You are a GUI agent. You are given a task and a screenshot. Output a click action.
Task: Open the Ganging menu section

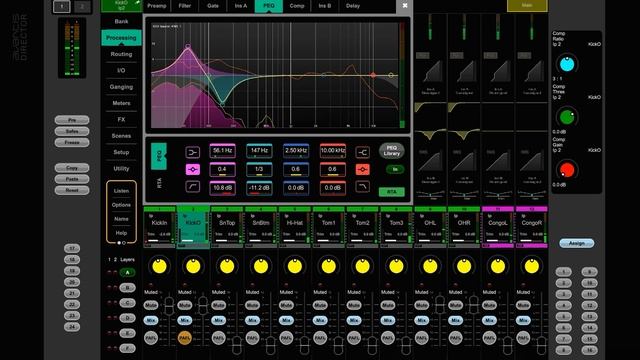(x=121, y=87)
